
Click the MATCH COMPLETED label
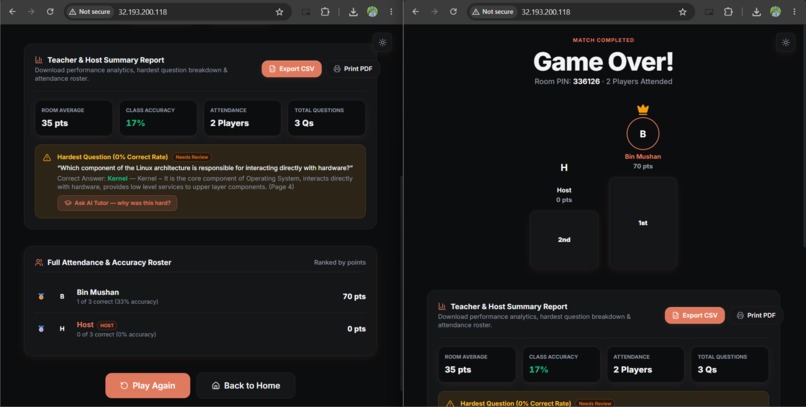click(603, 40)
